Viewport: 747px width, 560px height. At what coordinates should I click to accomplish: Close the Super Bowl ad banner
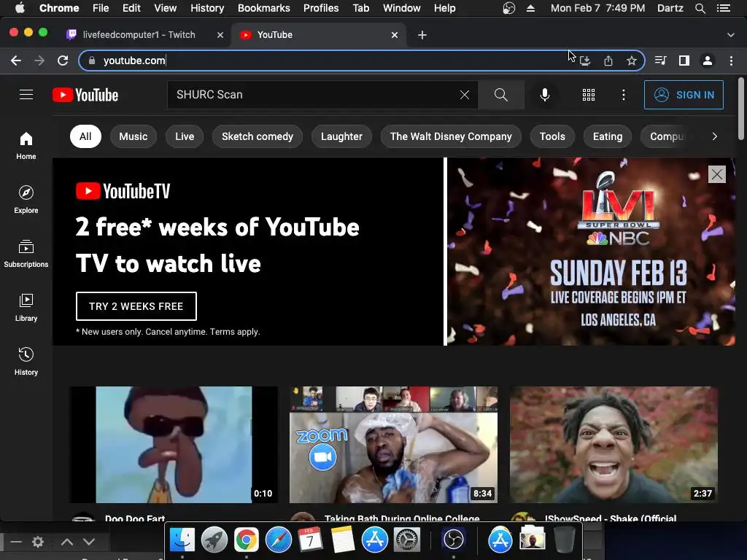click(716, 174)
